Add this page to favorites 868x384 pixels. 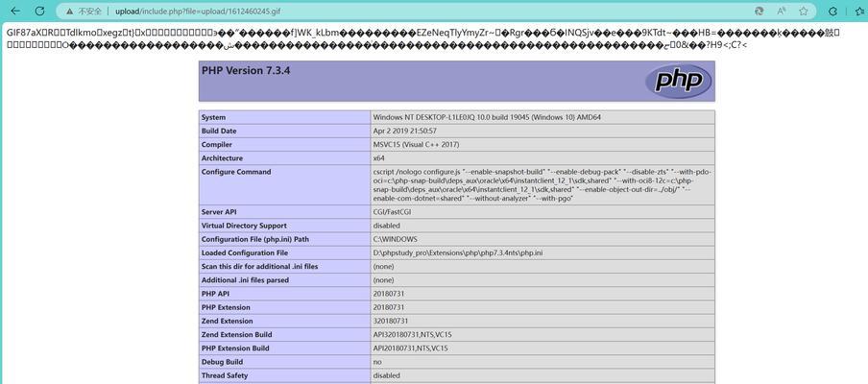804,12
